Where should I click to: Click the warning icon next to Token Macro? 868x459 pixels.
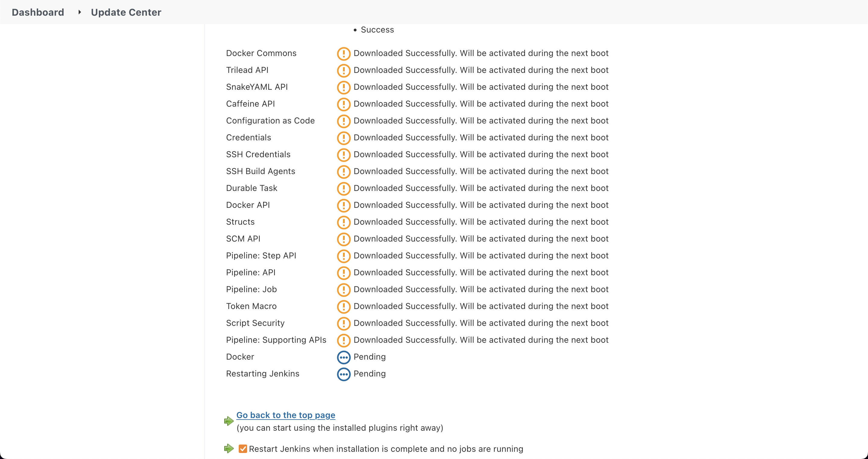click(x=344, y=306)
